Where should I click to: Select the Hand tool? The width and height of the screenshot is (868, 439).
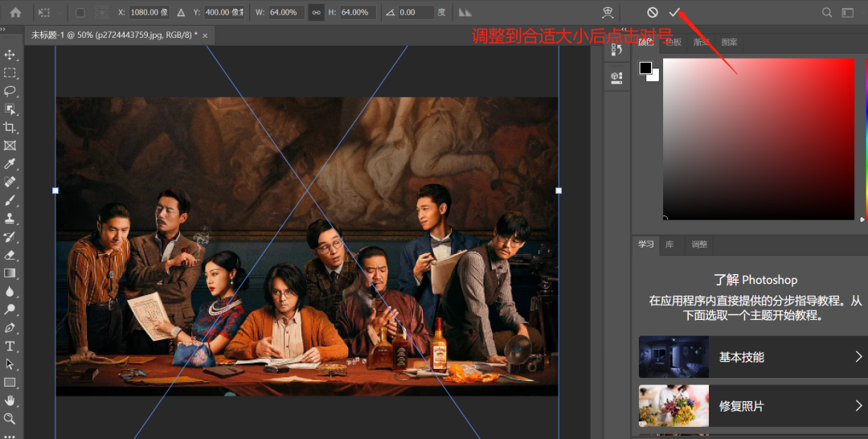coord(10,400)
